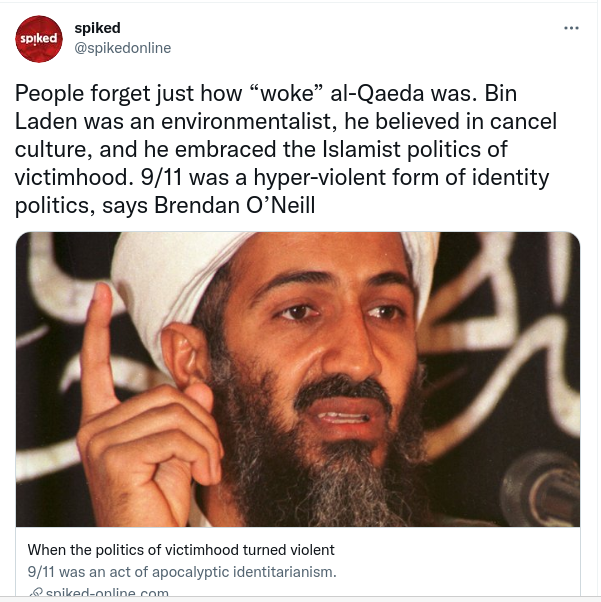The width and height of the screenshot is (601, 602).
Task: Open the three-dot more options menu
Action: pos(572,28)
